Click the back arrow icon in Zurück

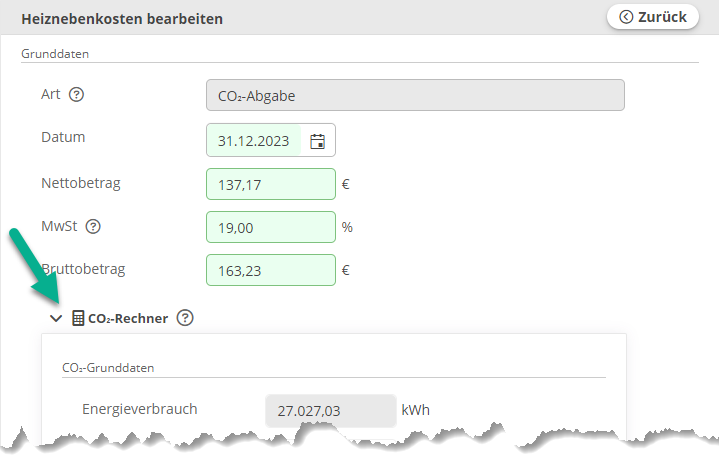(626, 17)
